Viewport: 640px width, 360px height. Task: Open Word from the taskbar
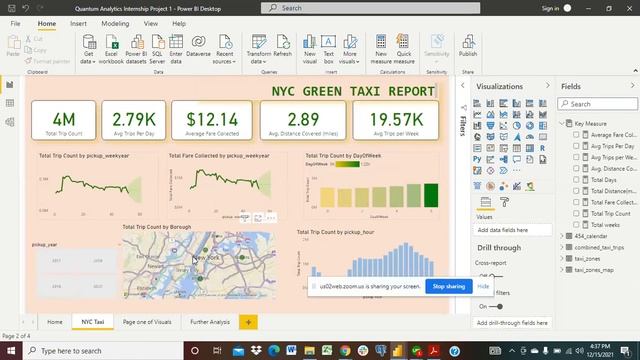point(291,351)
